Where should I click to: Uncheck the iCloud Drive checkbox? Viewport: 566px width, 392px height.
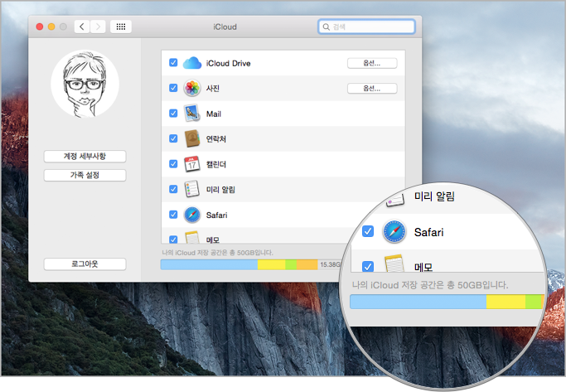173,63
